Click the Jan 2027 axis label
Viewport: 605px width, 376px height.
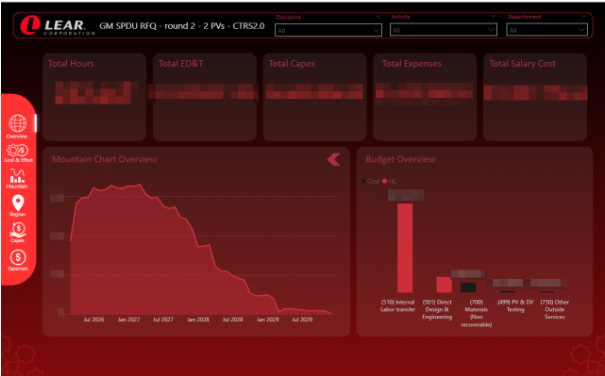128,320
